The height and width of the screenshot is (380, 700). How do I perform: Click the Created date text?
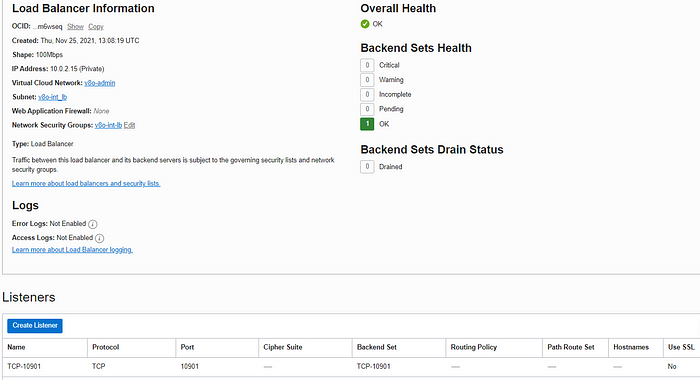75,41
